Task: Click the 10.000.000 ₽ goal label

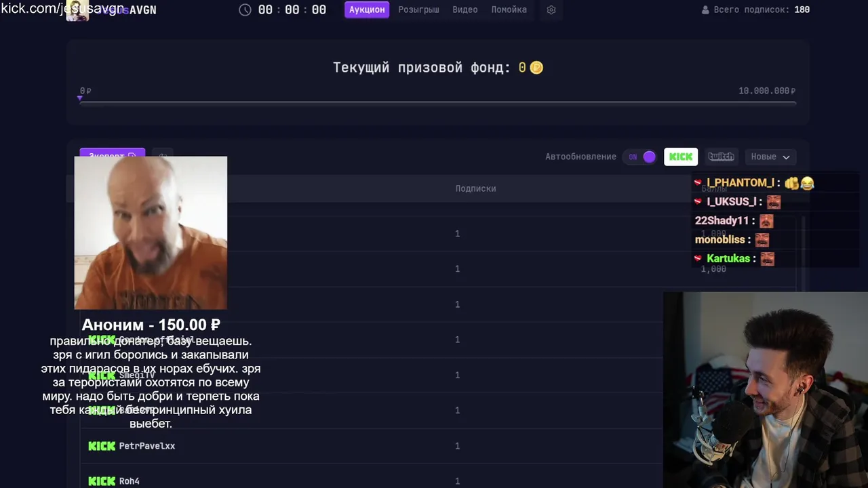Action: 767,91
